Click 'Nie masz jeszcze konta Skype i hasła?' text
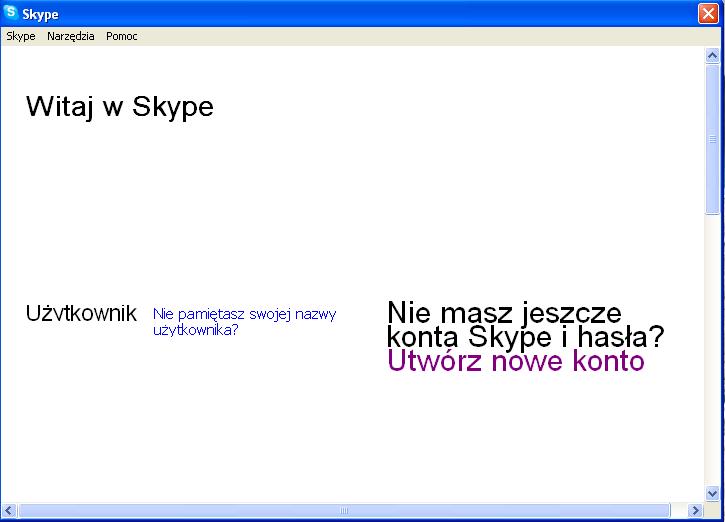725x522 pixels. click(526, 325)
